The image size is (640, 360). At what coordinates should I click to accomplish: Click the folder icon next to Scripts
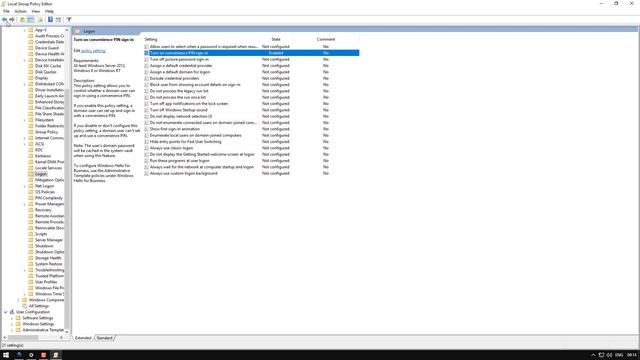point(31,234)
